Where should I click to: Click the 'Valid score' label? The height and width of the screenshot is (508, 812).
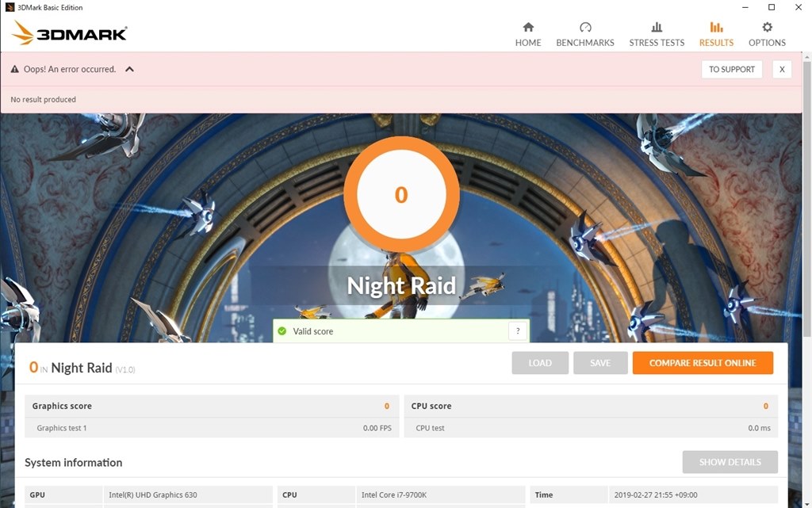click(312, 331)
